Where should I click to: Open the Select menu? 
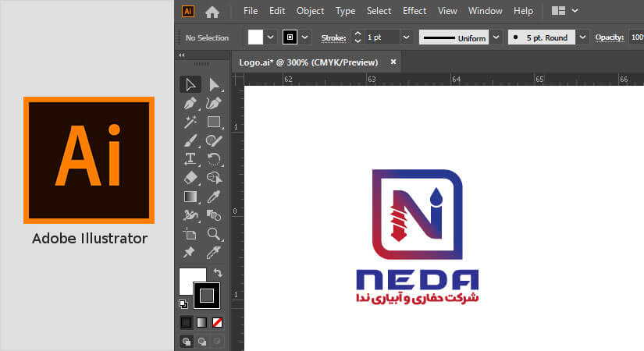(379, 11)
